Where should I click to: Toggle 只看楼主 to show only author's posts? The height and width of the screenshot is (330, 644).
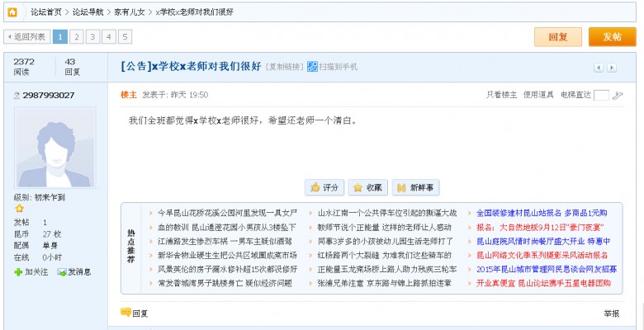pyautogui.click(x=501, y=95)
